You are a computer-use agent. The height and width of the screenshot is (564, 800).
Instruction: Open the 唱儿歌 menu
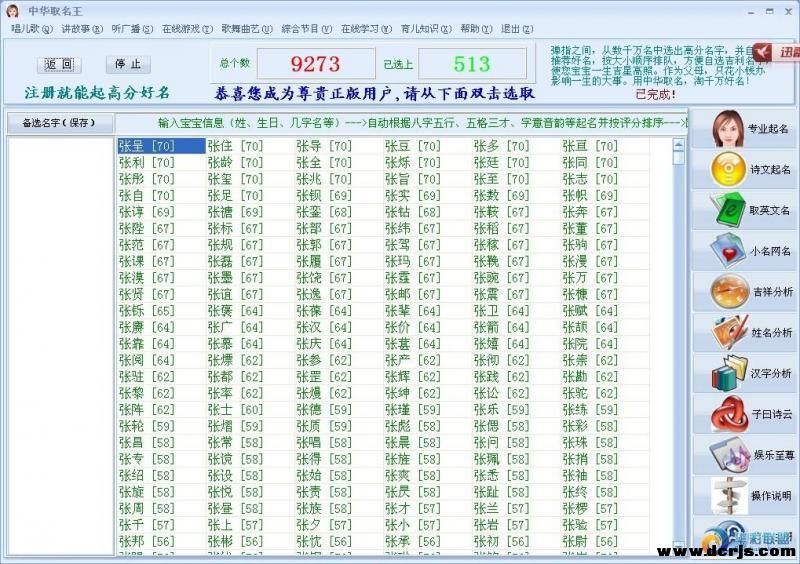[x=29, y=29]
